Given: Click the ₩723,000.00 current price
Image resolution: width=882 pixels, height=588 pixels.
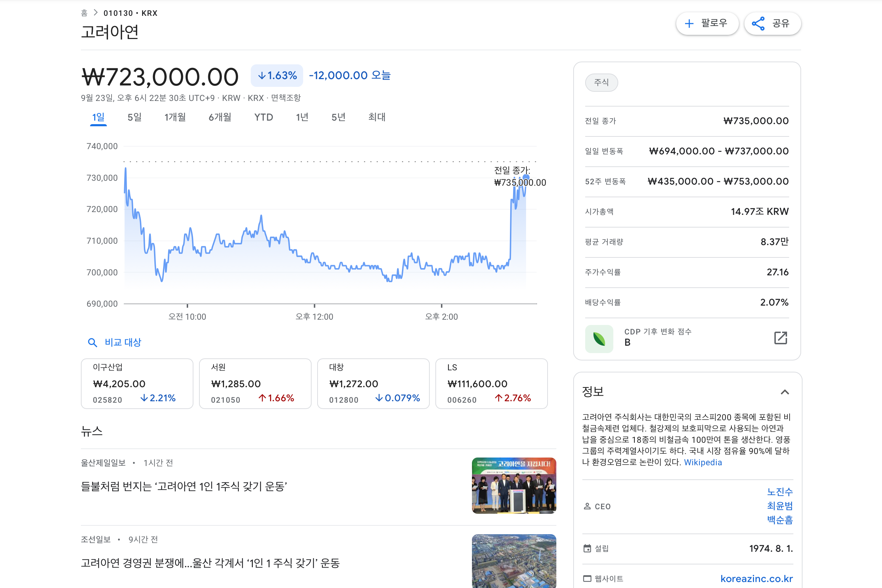Looking at the screenshot, I should [x=160, y=77].
